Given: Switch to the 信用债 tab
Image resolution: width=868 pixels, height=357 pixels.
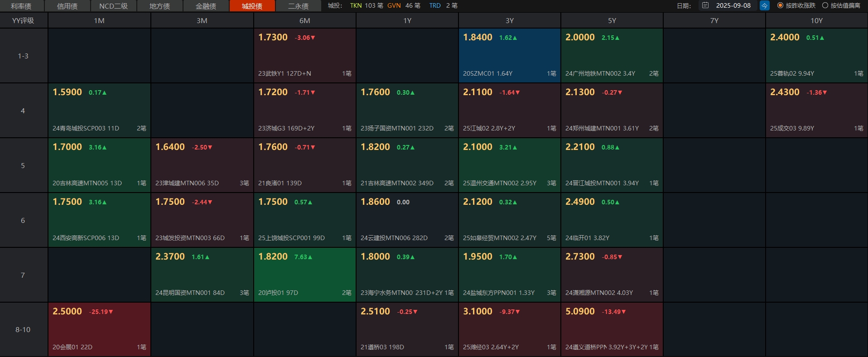Looking at the screenshot, I should (x=67, y=6).
